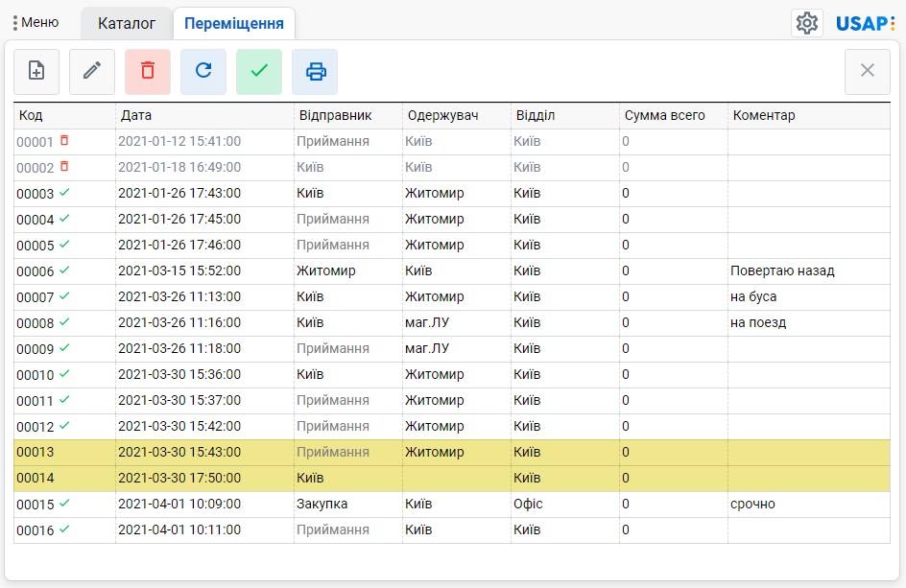Click date 2021-03-30 15:37:00

coord(179,400)
